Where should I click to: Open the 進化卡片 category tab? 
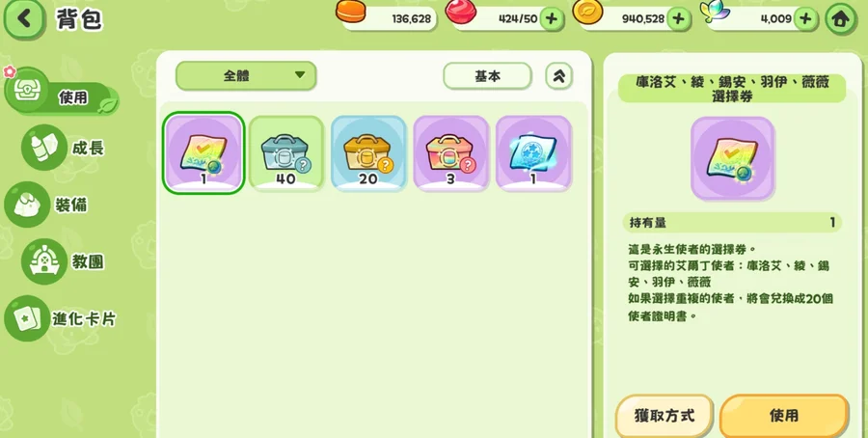click(61, 318)
